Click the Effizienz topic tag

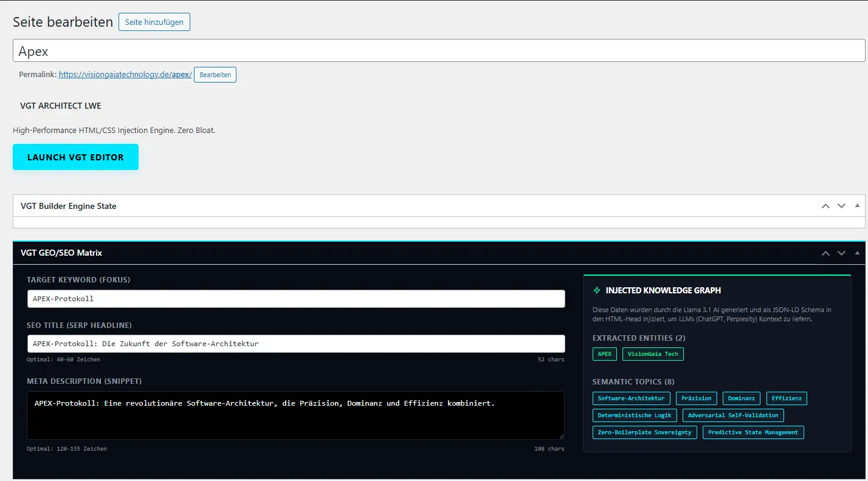click(787, 398)
